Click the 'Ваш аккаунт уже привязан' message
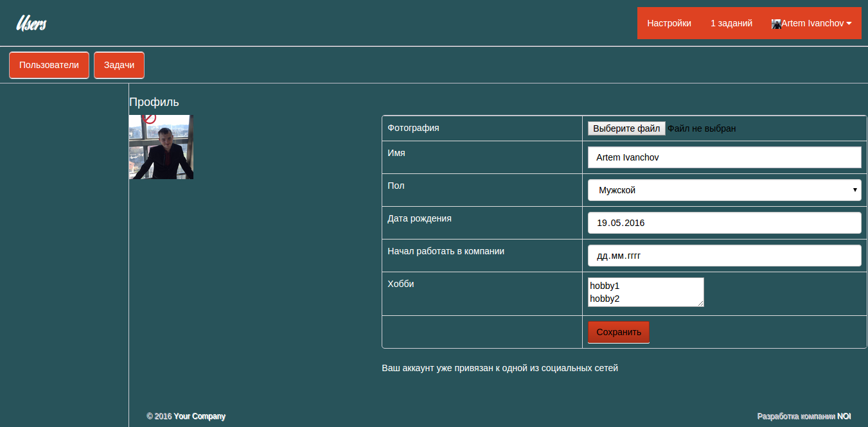 (x=500, y=369)
